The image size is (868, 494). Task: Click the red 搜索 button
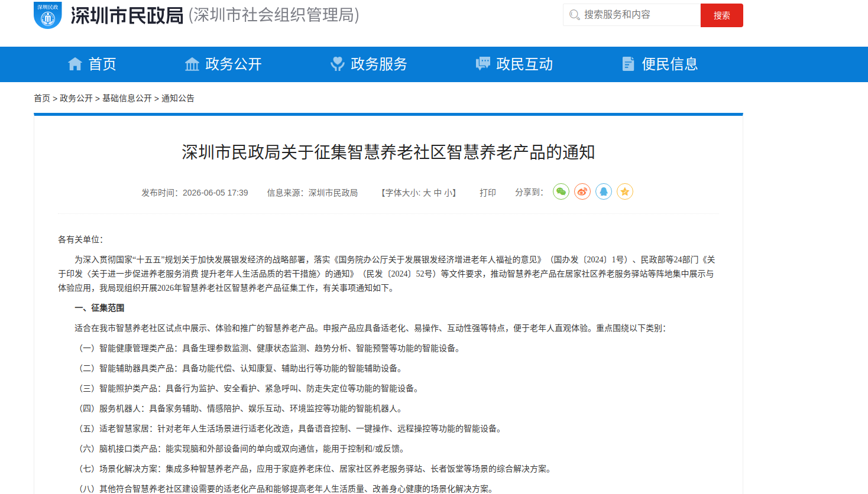[x=722, y=15]
